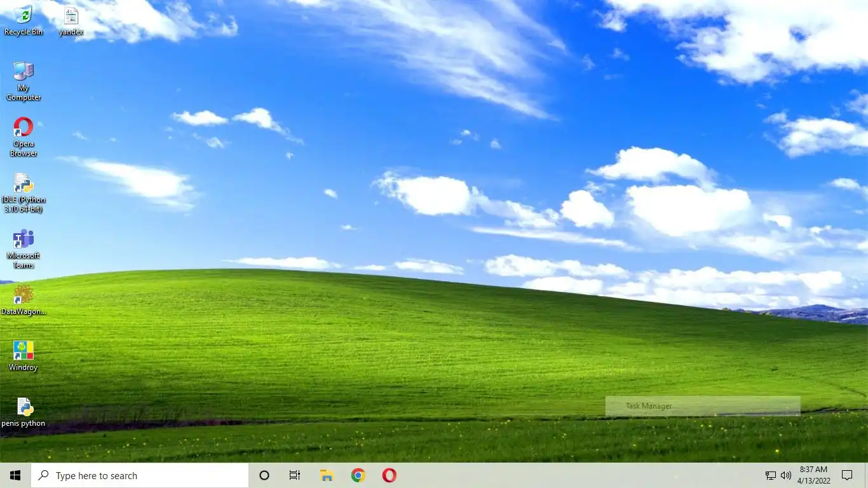The image size is (868, 488).
Task: Select the Opera Browser desktop shortcut
Action: point(24,137)
